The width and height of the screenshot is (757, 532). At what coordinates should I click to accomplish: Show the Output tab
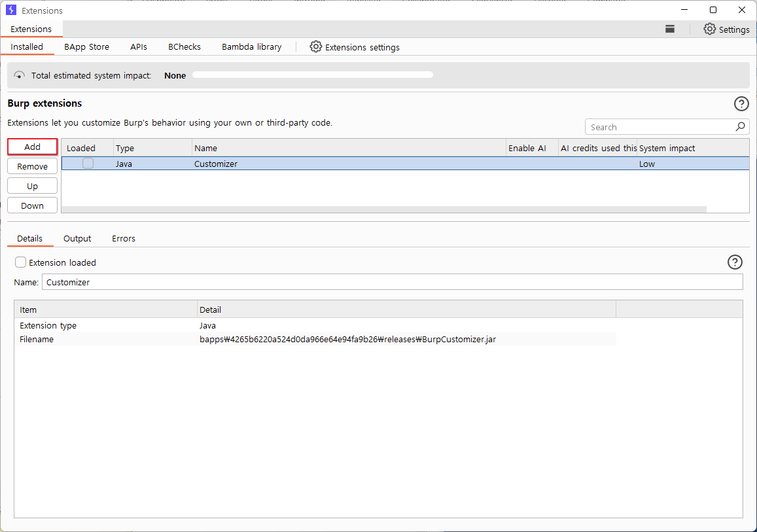point(77,238)
